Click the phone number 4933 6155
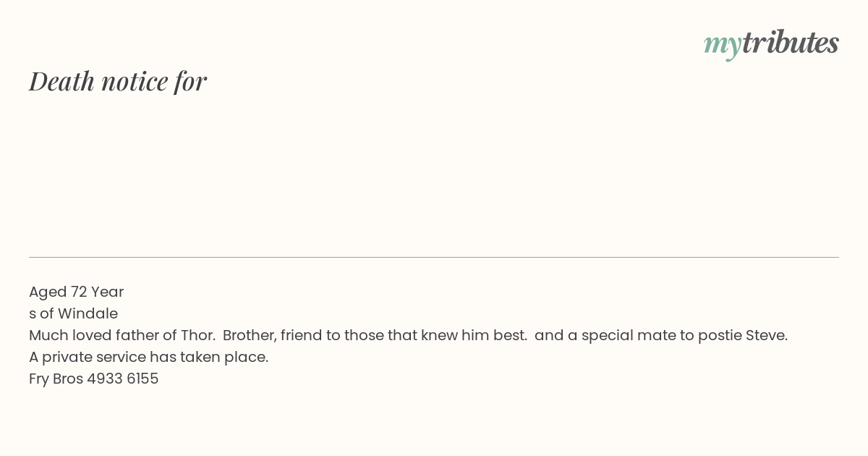868x456 pixels. (123, 379)
